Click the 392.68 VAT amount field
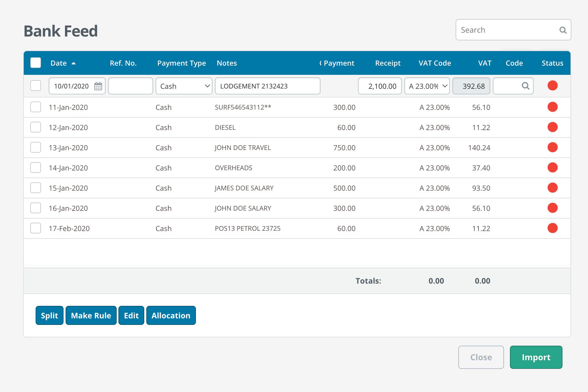 [x=471, y=86]
